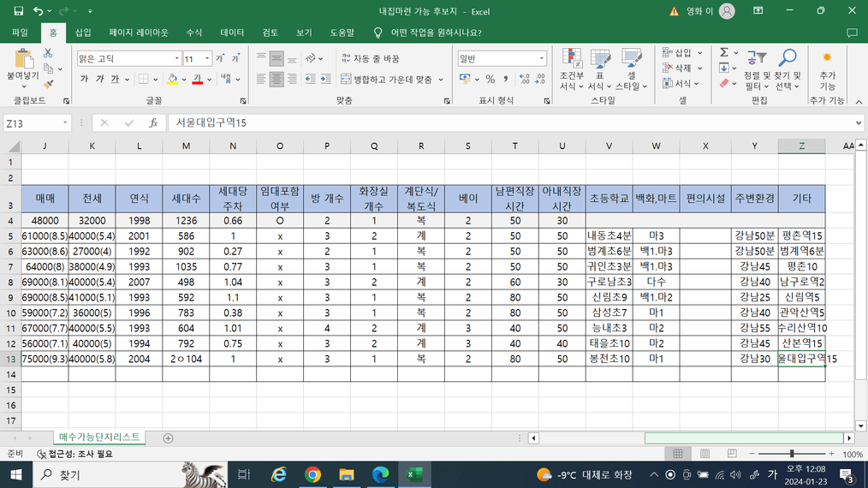Open Sort & Filter (정렬 및 필터)
This screenshot has height=488, width=868.
(756, 69)
